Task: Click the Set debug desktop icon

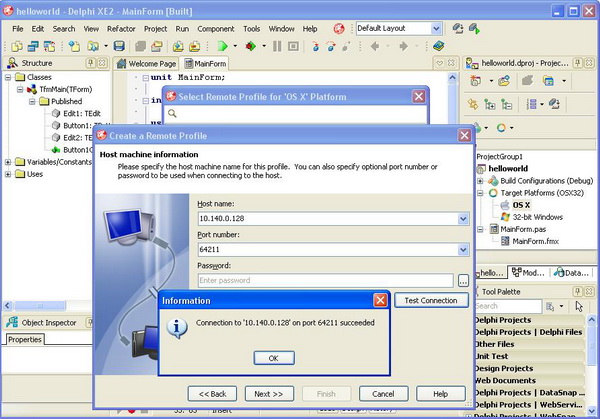Action: (474, 28)
